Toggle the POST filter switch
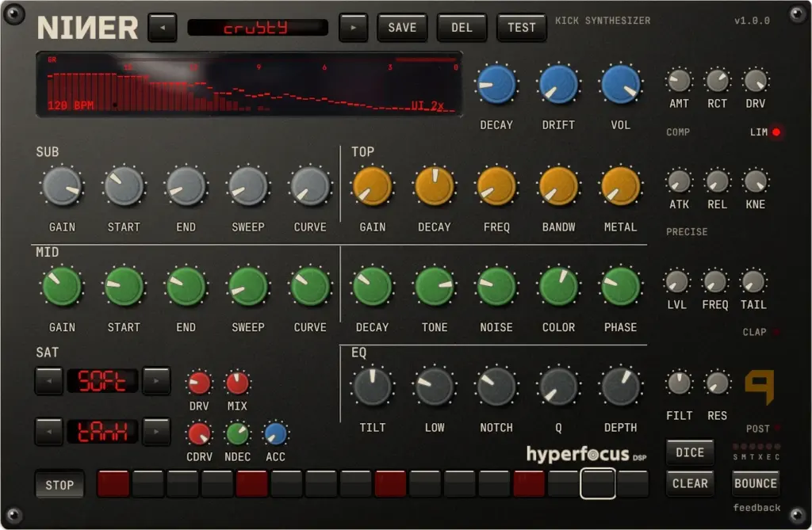This screenshot has width=812, height=530. (x=777, y=429)
